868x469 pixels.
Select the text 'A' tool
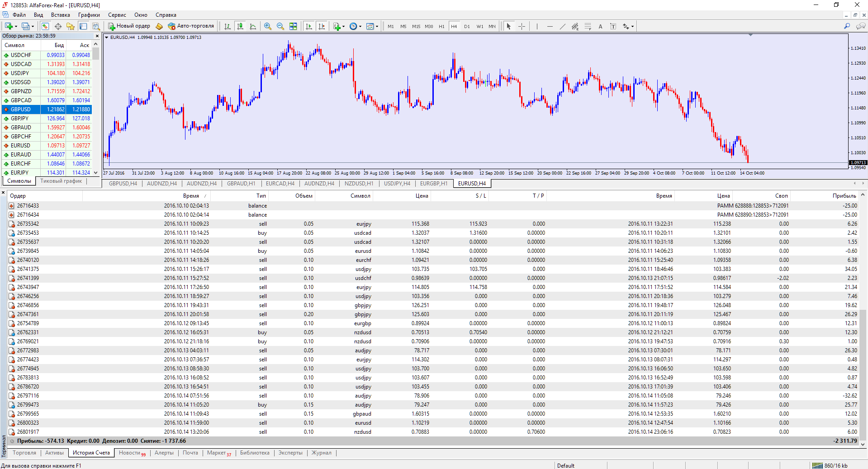(x=600, y=26)
